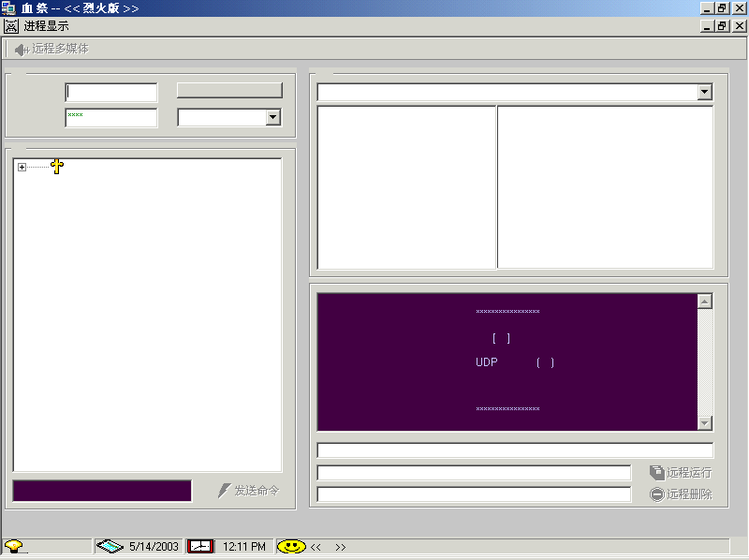
Task: Click the yellow smiley face icon
Action: tap(291, 546)
